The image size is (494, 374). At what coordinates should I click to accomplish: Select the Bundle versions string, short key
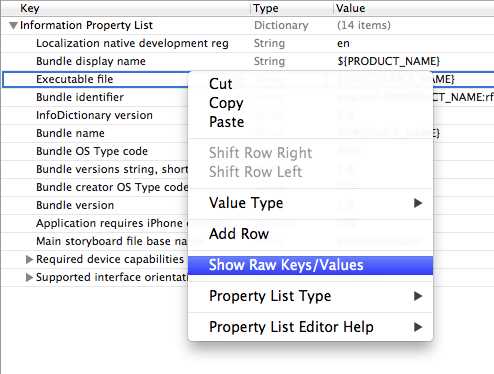pos(112,169)
